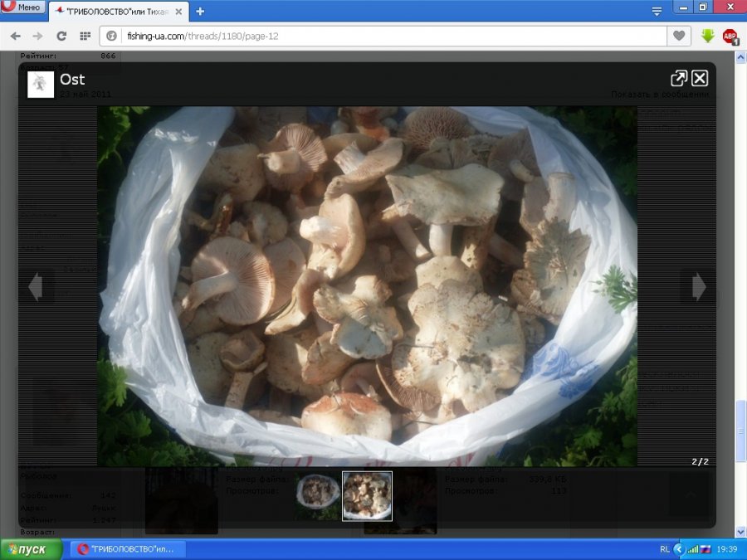This screenshot has width=747, height=560.
Task: Close the lightbox image viewer
Action: pyautogui.click(x=700, y=78)
